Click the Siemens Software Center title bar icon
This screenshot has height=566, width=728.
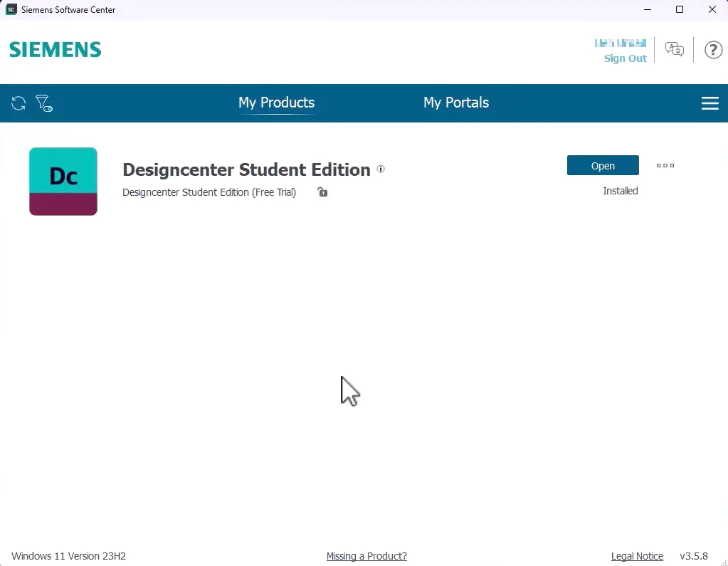point(11,9)
